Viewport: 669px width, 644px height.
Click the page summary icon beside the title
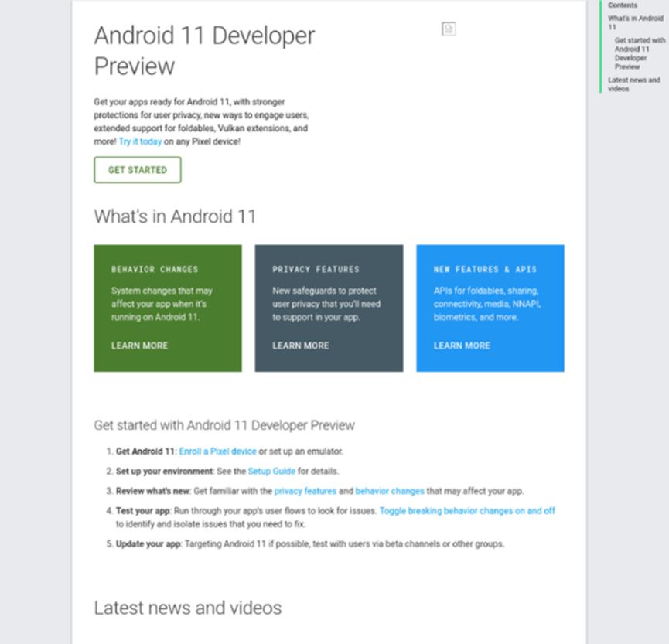pos(447,29)
